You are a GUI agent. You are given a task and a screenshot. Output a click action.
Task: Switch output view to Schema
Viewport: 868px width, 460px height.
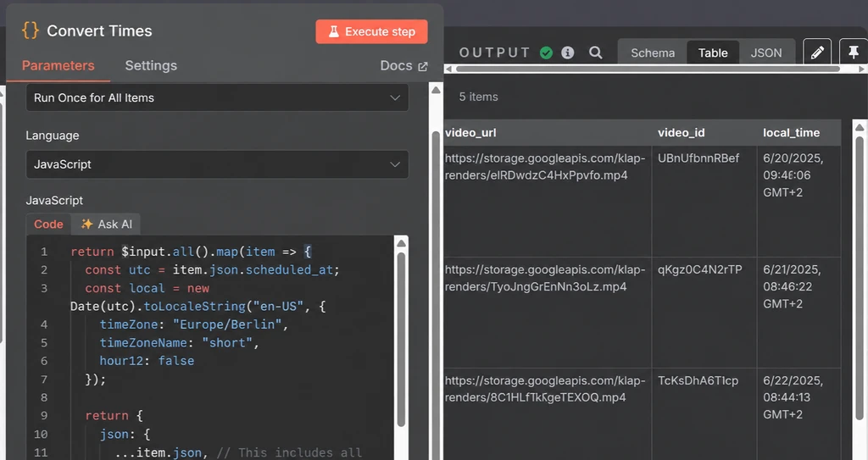pos(653,53)
